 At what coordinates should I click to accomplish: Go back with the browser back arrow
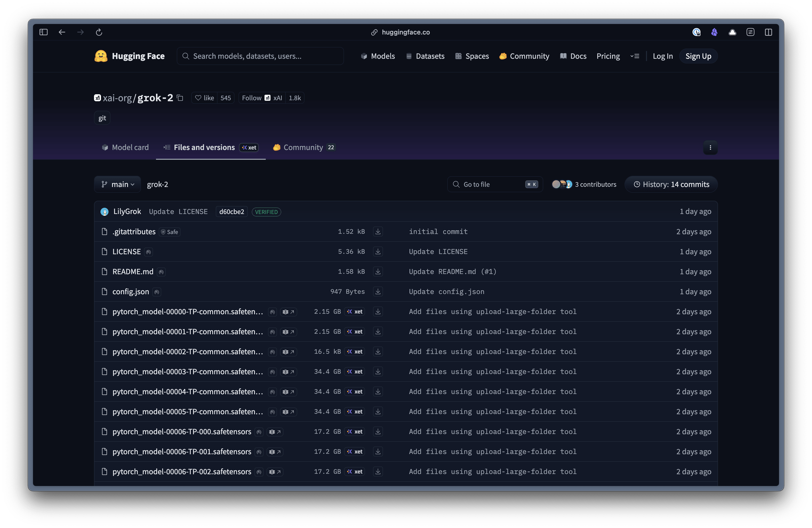62,32
